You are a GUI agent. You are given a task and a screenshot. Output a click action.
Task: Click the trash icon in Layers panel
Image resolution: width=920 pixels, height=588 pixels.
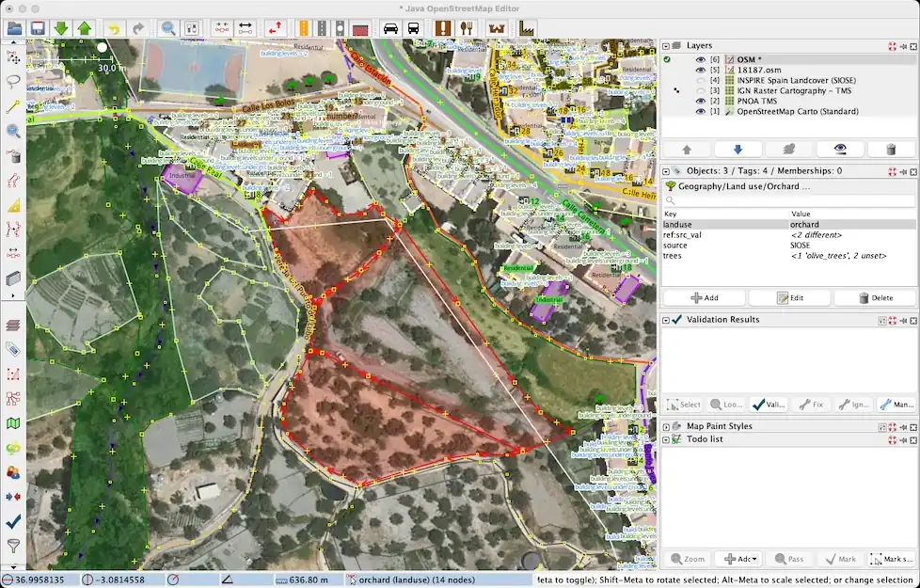point(890,149)
